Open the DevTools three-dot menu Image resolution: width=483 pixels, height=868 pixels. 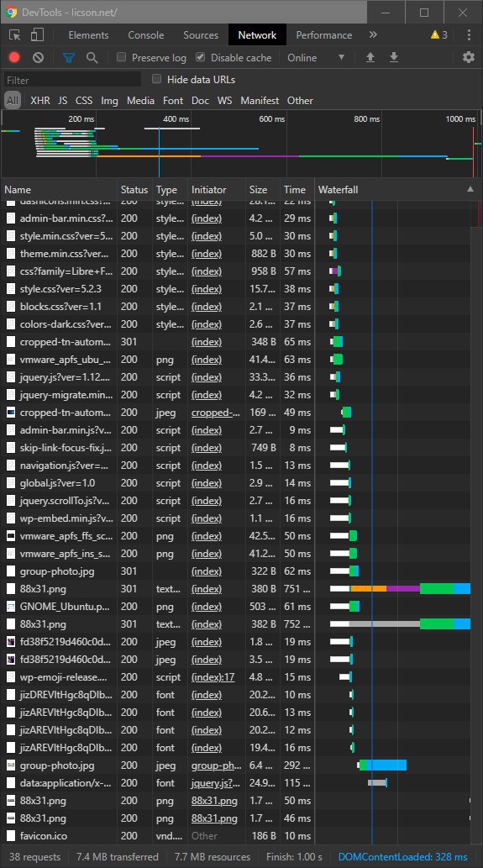pos(470,35)
